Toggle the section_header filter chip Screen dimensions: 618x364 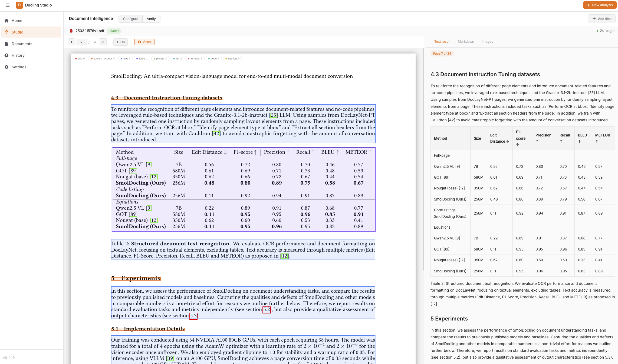tap(103, 59)
